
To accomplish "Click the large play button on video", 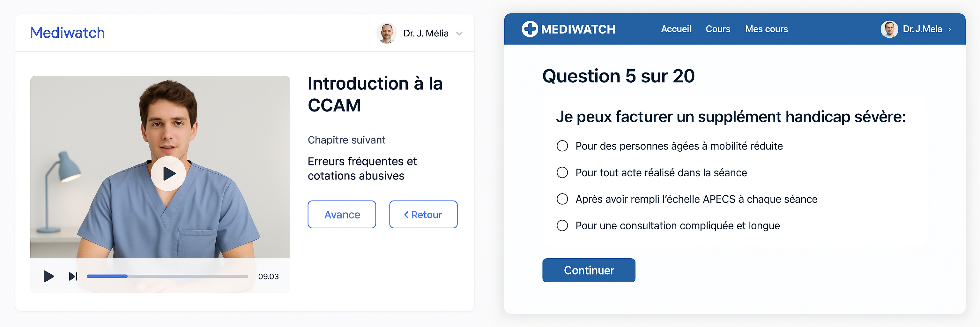I will (x=168, y=174).
